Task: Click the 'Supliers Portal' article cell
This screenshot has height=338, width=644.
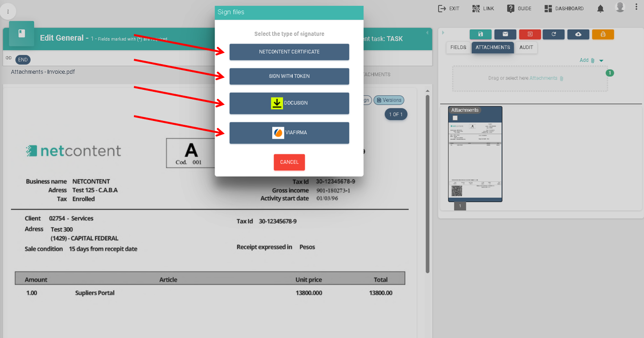Action: (95, 293)
